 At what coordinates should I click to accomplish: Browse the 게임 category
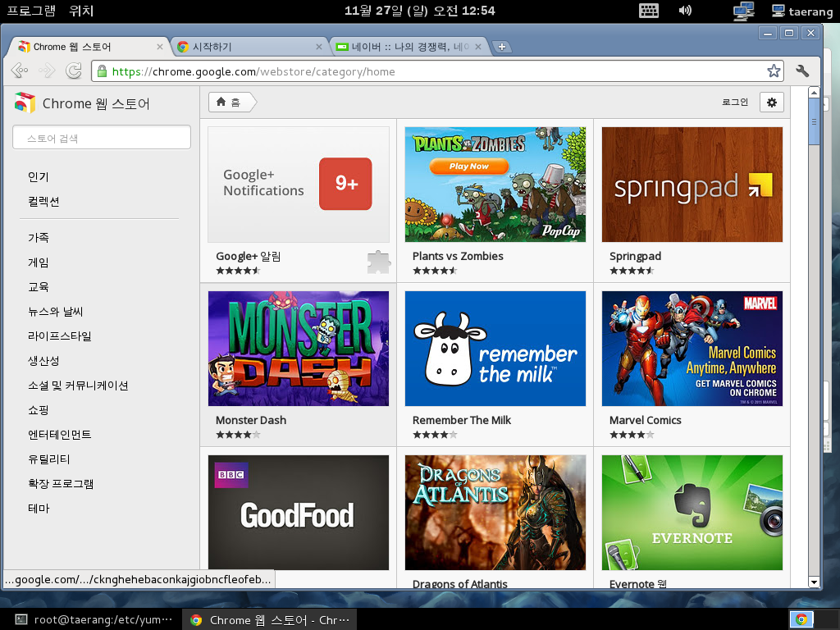tap(38, 262)
